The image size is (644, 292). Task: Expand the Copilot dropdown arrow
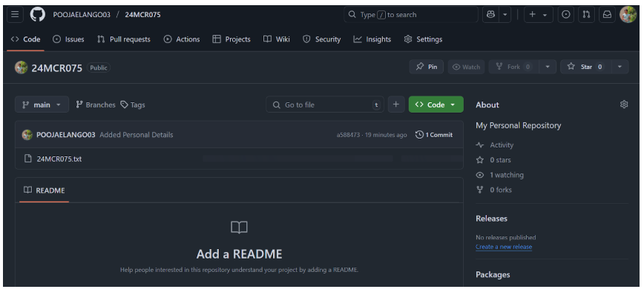point(505,14)
